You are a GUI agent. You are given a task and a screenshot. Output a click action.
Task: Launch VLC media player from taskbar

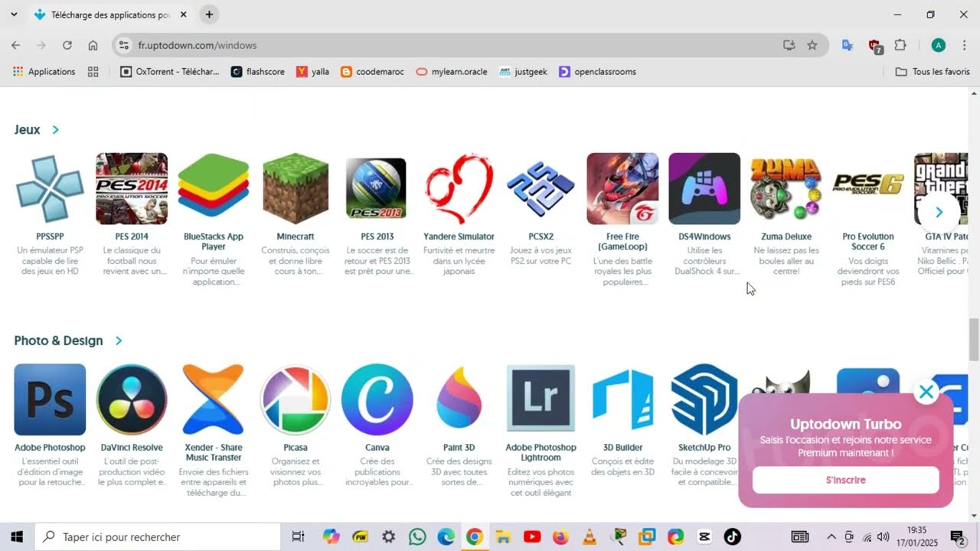[x=590, y=536]
